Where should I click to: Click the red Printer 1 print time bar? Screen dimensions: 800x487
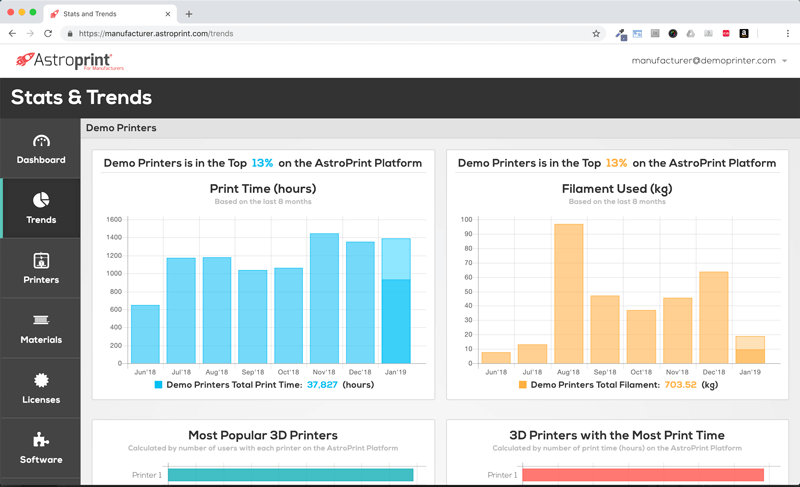tap(643, 475)
